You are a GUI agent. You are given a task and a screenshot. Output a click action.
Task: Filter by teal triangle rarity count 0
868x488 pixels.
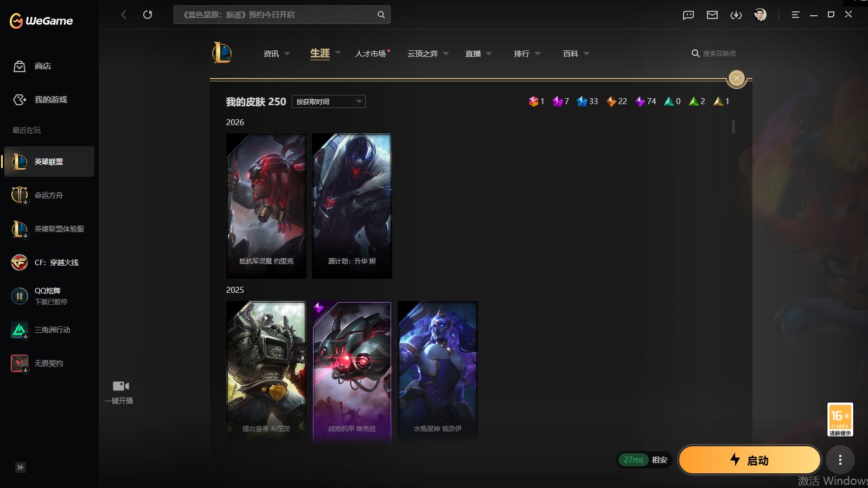[672, 101]
